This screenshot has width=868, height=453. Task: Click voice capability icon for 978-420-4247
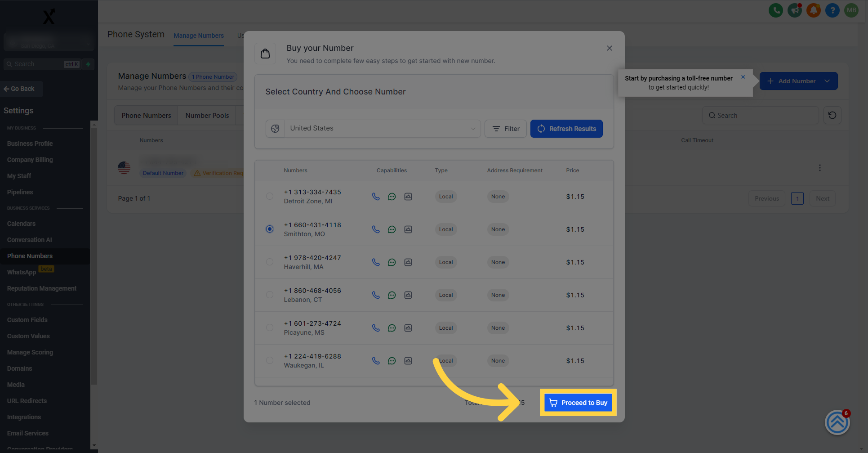pos(376,262)
